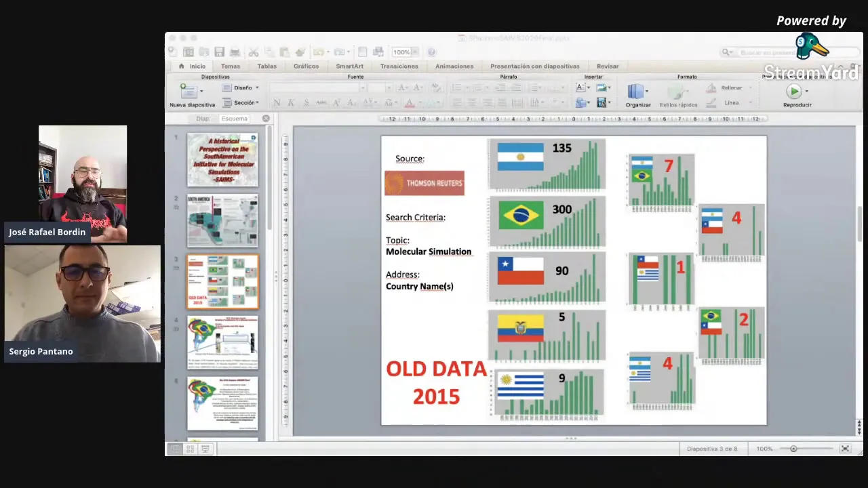
Task: Open the font name combo box
Action: [x=317, y=88]
